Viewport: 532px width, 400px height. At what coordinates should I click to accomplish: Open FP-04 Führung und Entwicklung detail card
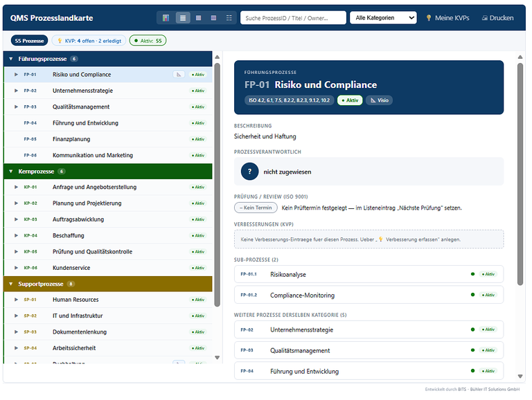[x=369, y=371]
